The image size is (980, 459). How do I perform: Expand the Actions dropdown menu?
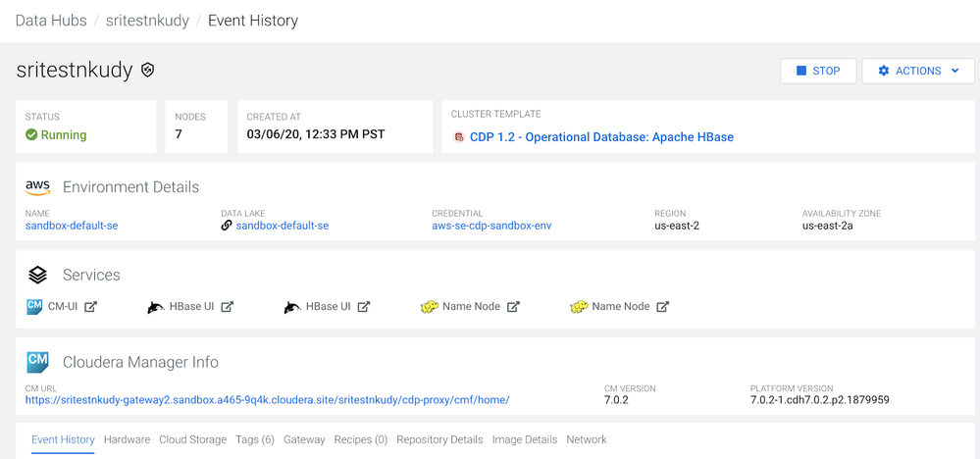pyautogui.click(x=918, y=71)
